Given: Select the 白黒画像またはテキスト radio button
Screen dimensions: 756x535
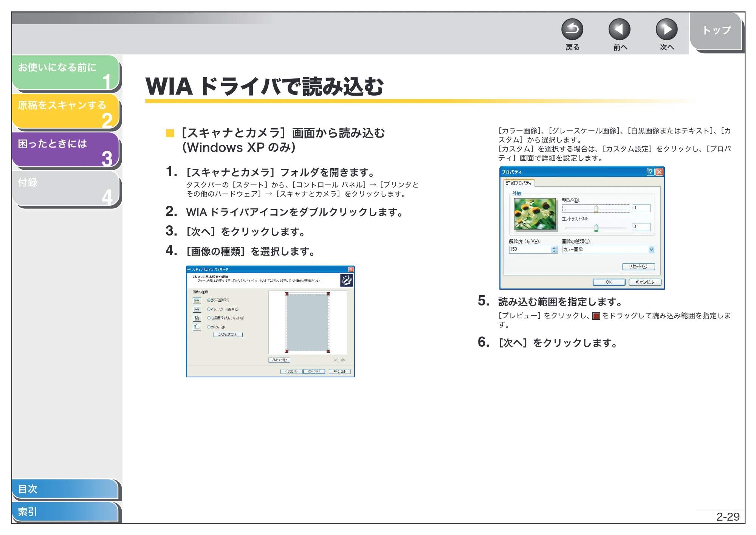Looking at the screenshot, I should [209, 318].
